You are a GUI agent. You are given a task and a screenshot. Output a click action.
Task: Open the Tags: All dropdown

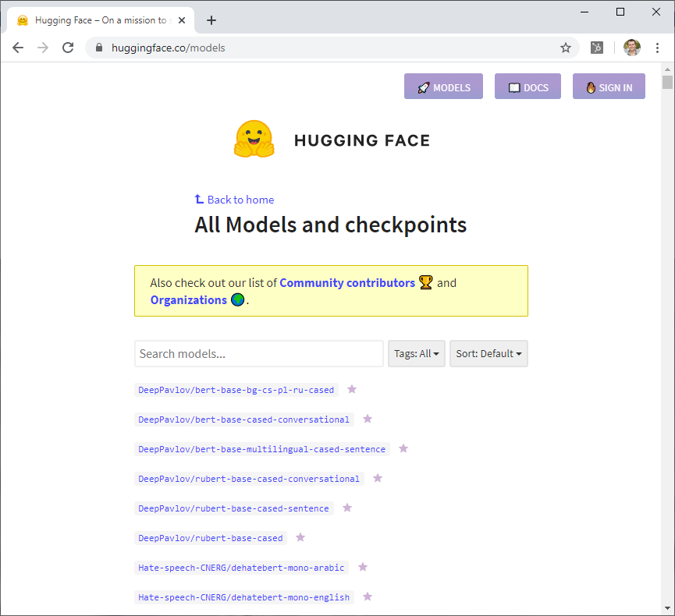pos(416,353)
